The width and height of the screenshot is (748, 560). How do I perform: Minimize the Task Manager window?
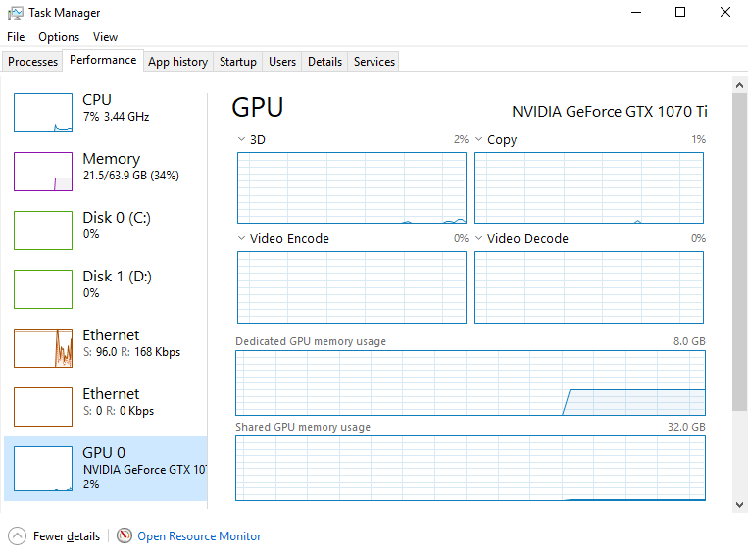pyautogui.click(x=636, y=13)
